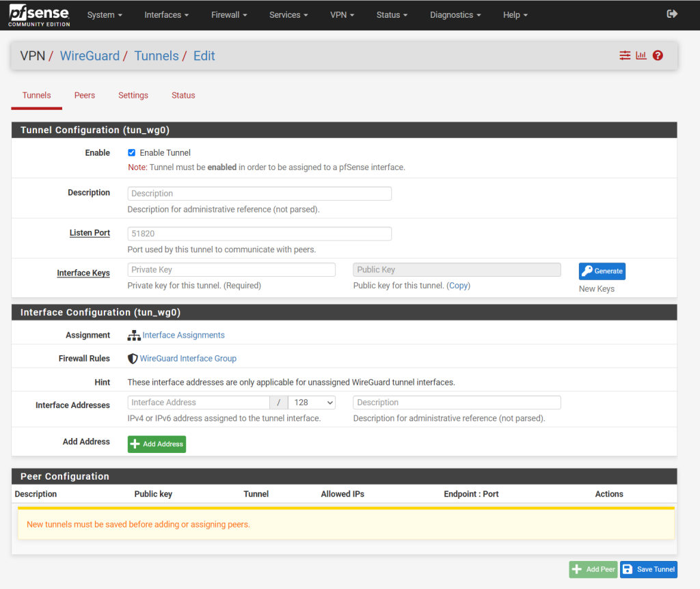The width and height of the screenshot is (700, 589).
Task: Click the Interface Configuration (tun_wg0) header
Action: (x=345, y=312)
